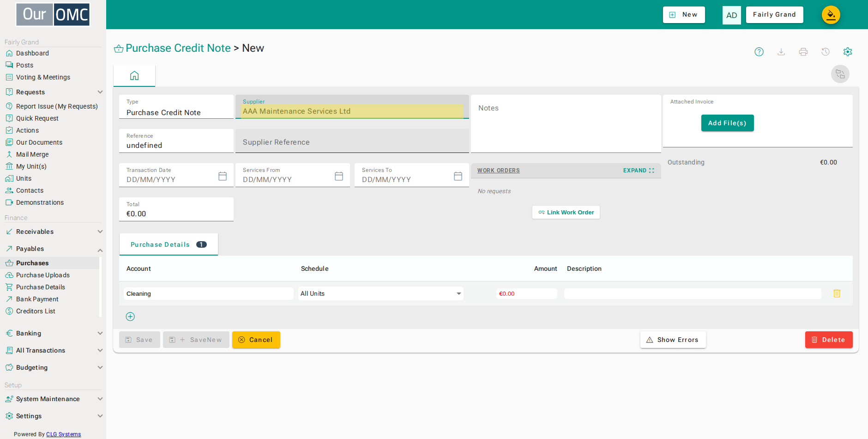Follow the CLG Systems link
The height and width of the screenshot is (439, 868).
click(x=63, y=434)
